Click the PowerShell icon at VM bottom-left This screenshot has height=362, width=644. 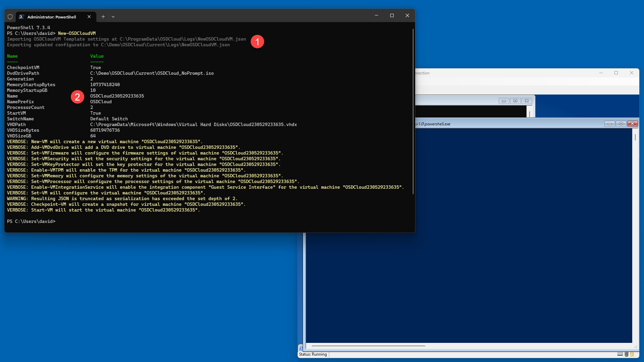(301, 348)
